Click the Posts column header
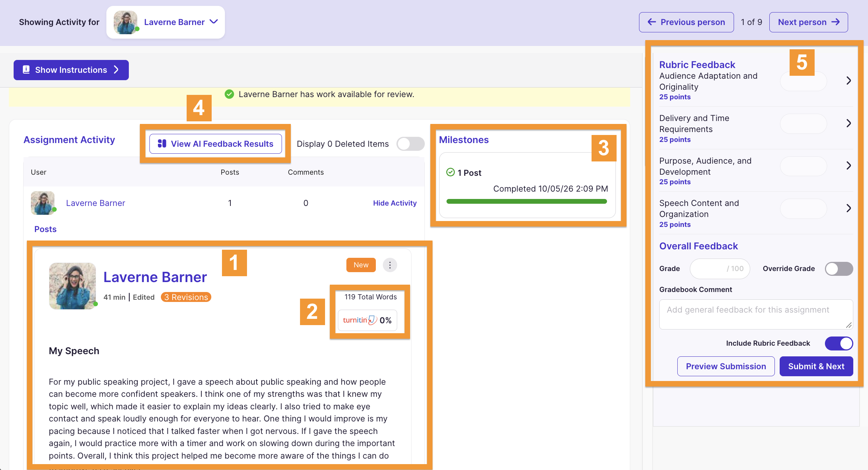This screenshot has width=868, height=470. pos(230,172)
